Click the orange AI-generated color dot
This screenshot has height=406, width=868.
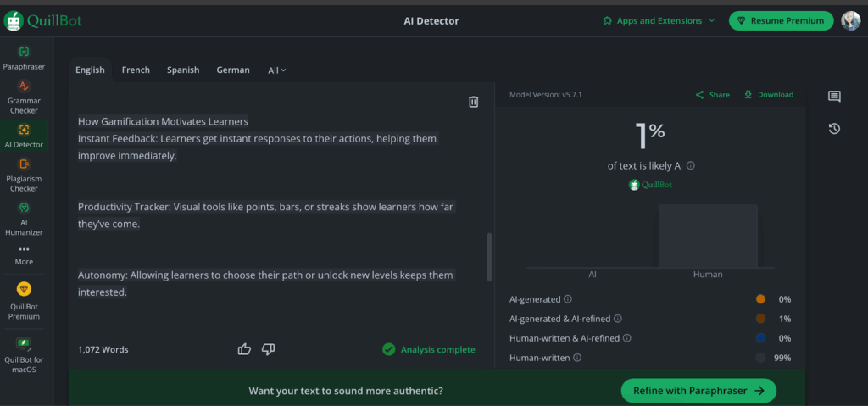[x=760, y=299]
